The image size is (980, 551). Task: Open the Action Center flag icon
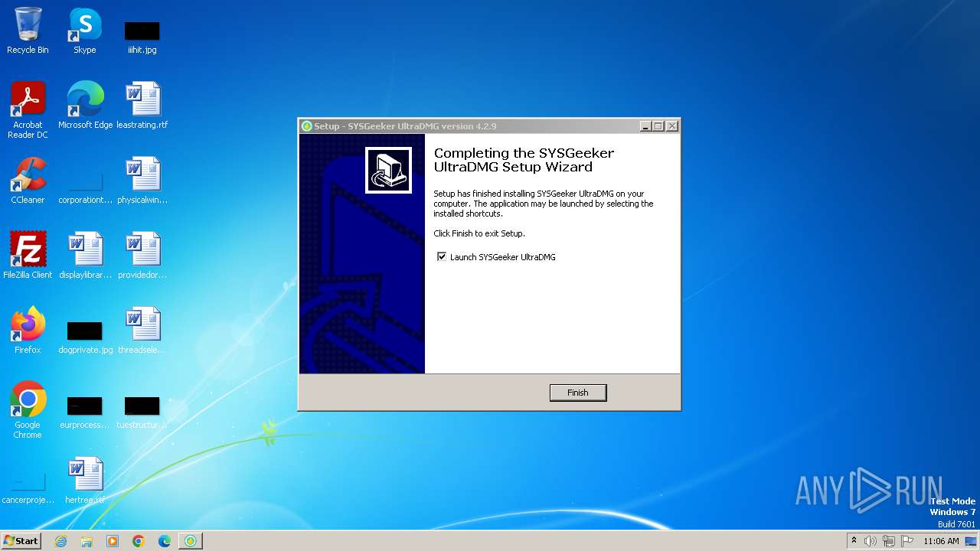tap(907, 541)
